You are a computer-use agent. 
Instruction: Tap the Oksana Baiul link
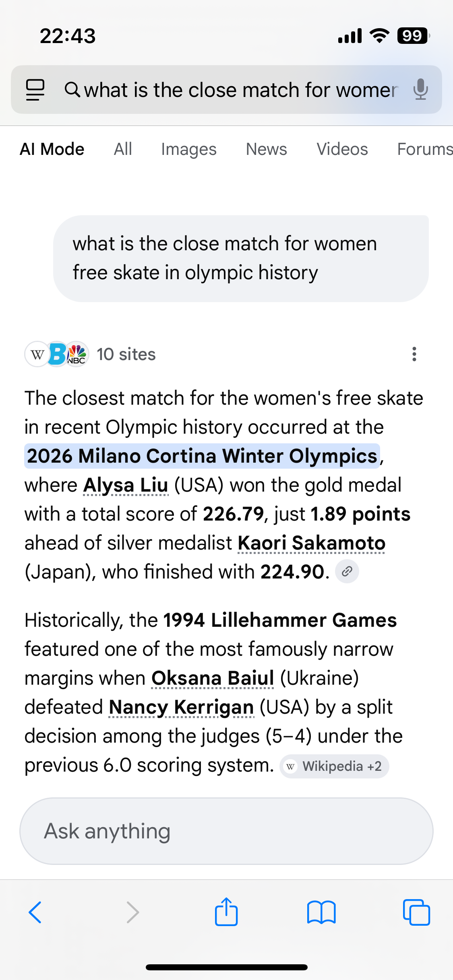[x=213, y=678]
